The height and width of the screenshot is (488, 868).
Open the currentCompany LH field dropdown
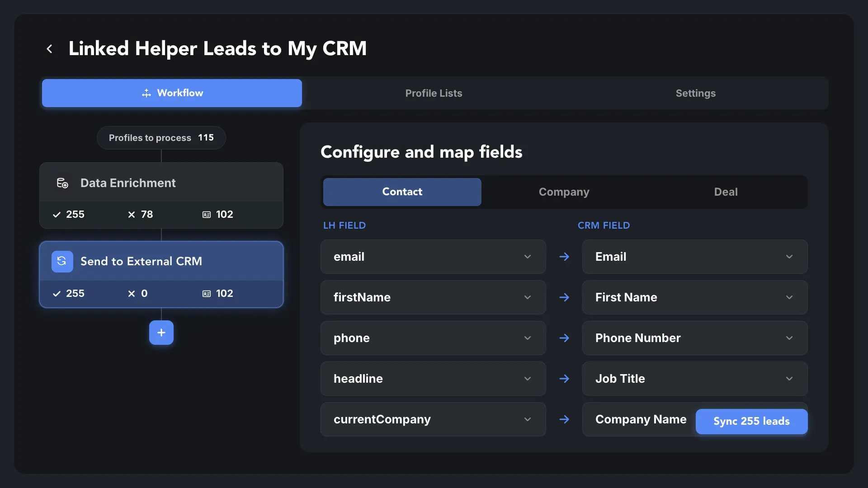click(433, 419)
